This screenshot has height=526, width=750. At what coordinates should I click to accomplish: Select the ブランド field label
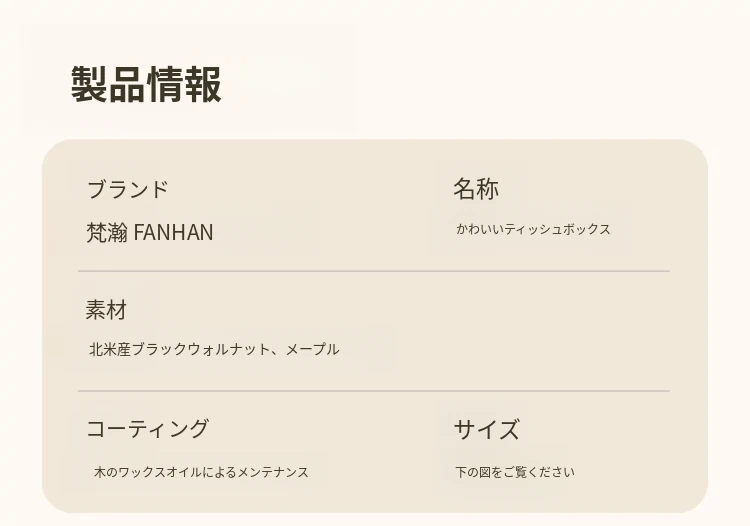click(x=127, y=189)
